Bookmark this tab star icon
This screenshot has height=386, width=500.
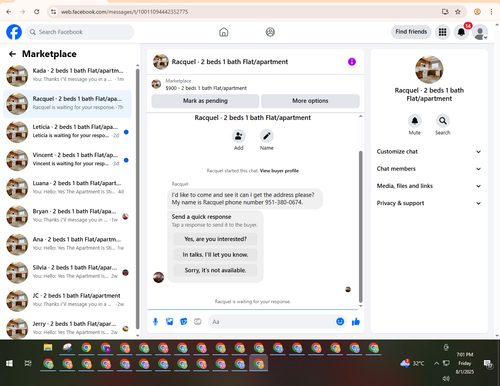[x=458, y=12]
